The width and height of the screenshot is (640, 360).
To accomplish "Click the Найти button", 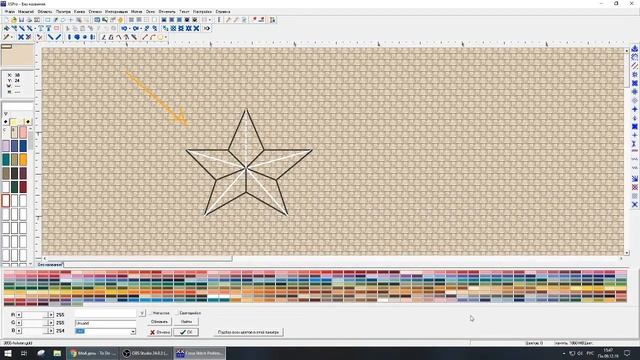I will click(187, 322).
